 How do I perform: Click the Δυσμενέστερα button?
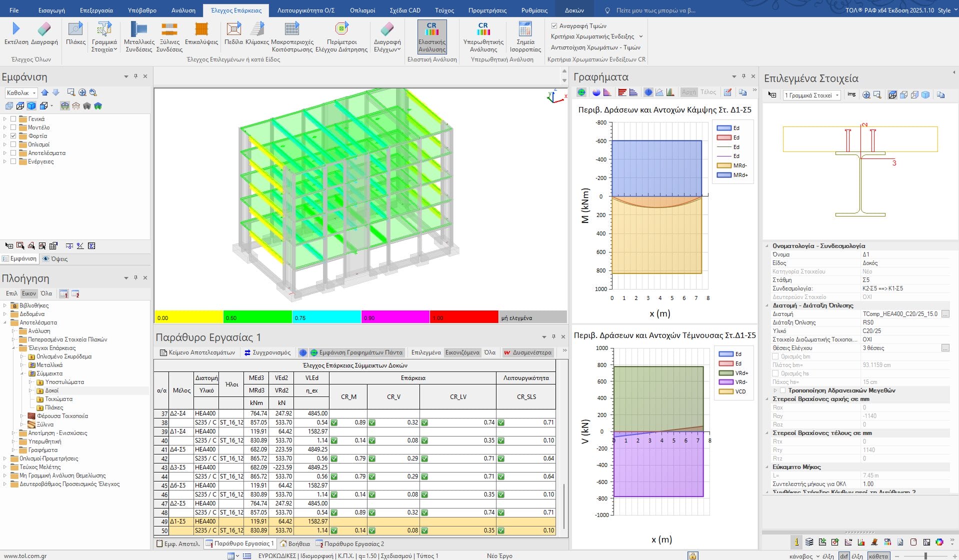click(527, 352)
